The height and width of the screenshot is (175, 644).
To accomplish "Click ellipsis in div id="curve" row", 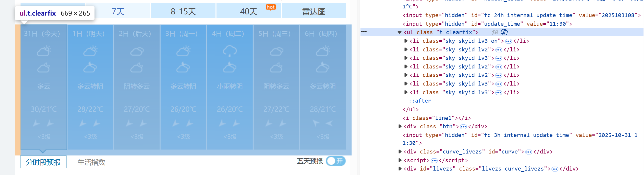I will 528,152.
